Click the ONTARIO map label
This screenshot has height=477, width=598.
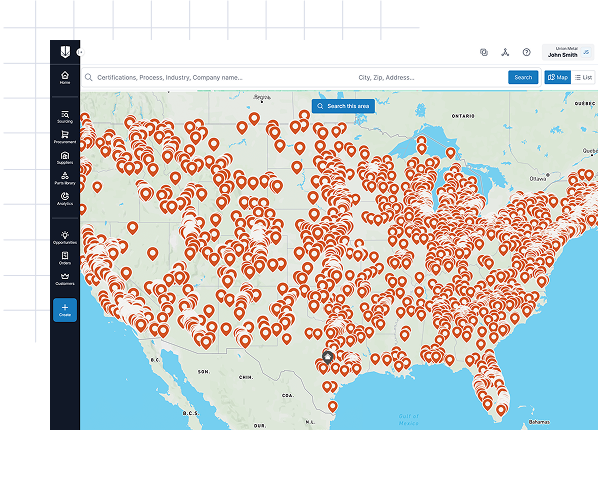tap(463, 116)
